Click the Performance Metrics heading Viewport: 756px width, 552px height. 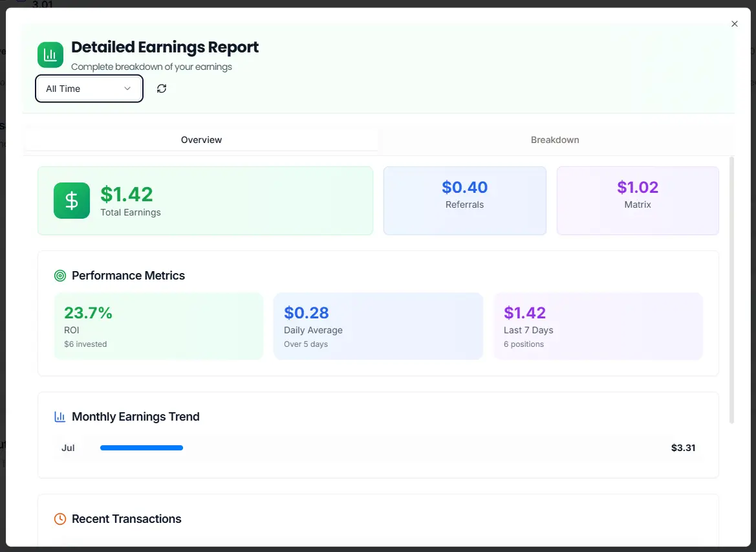click(x=128, y=276)
